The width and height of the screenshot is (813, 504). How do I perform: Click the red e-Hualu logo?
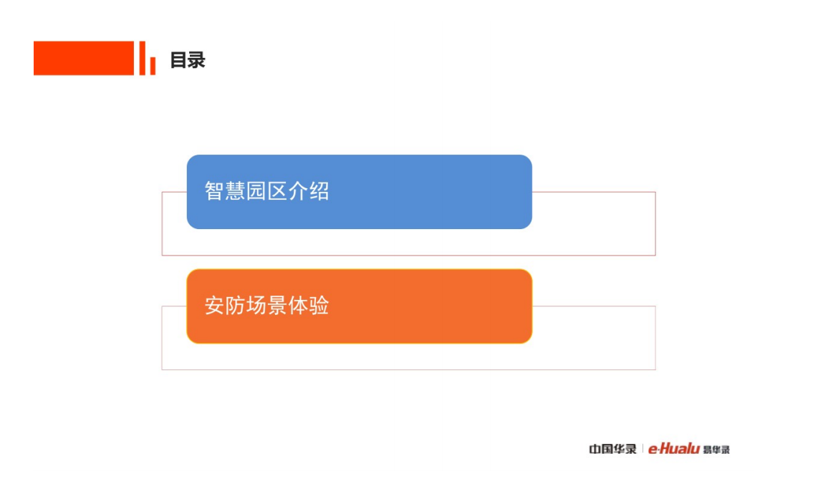pyautogui.click(x=673, y=449)
